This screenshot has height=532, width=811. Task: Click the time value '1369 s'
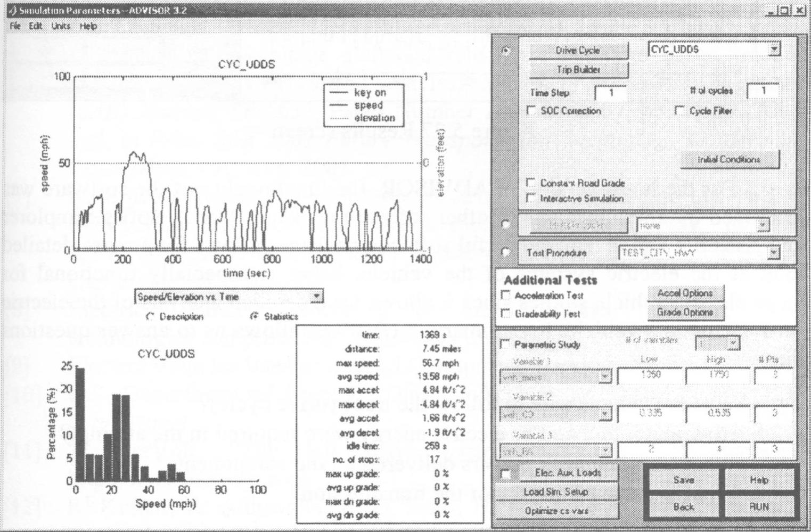point(433,335)
